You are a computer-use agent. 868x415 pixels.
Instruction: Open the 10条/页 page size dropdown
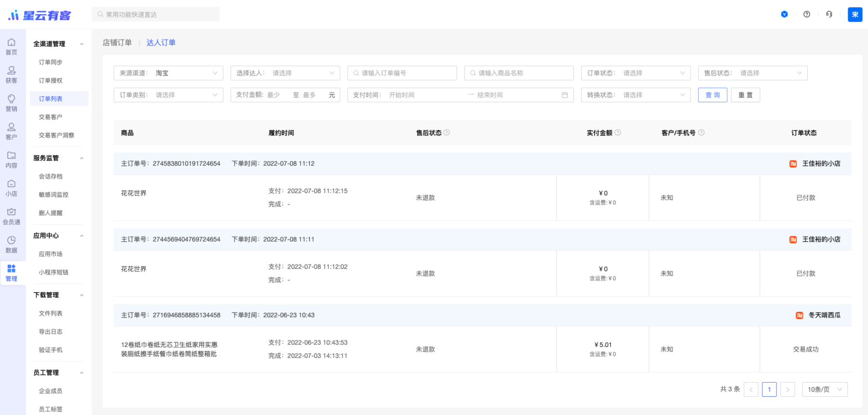click(x=824, y=389)
